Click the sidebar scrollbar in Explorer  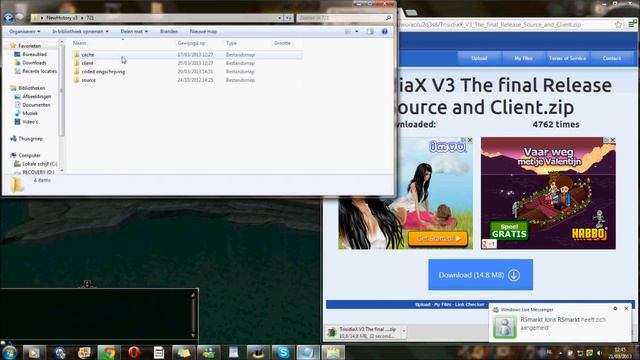coord(62,91)
